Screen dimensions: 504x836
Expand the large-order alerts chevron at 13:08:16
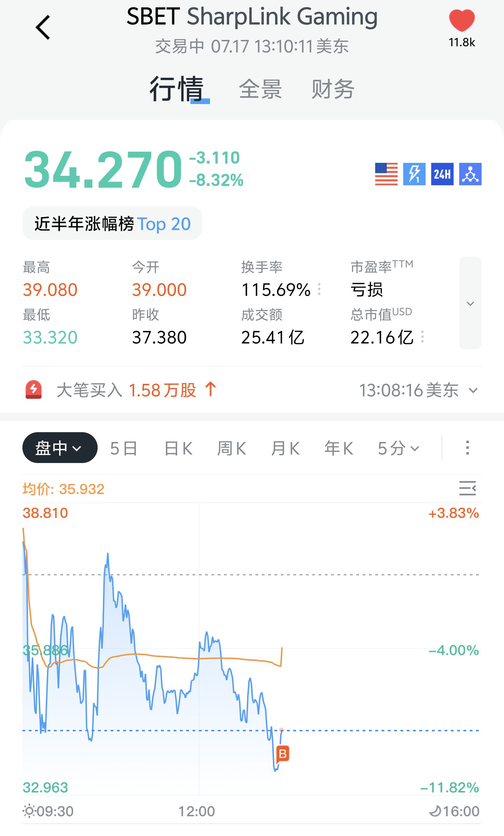click(473, 390)
